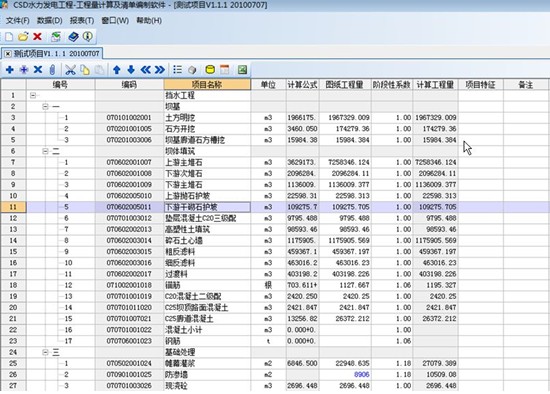This screenshot has width=550, height=394.
Task: Click the 阶段性系数 column header
Action: [x=392, y=85]
